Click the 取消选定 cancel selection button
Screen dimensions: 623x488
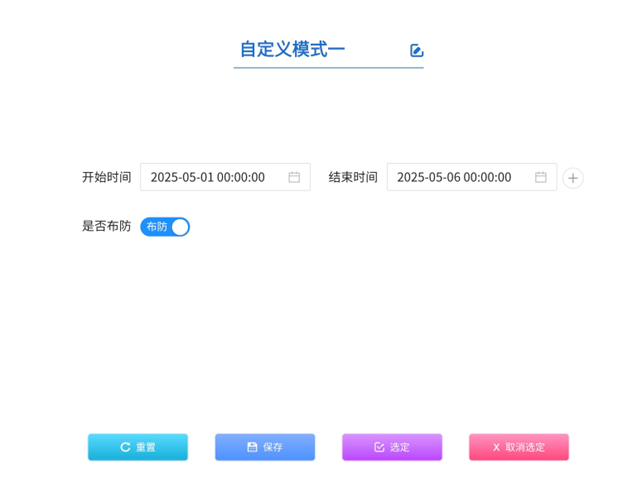tap(519, 447)
